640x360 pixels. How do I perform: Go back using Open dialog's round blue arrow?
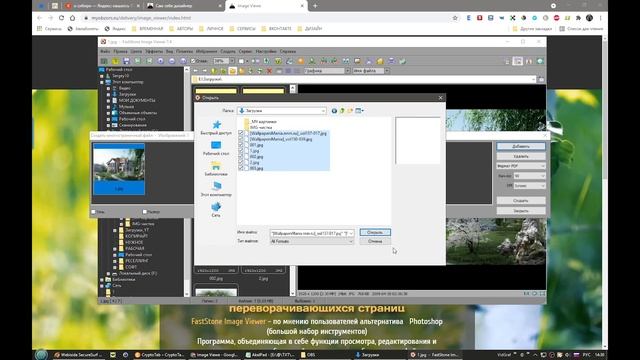334,111
